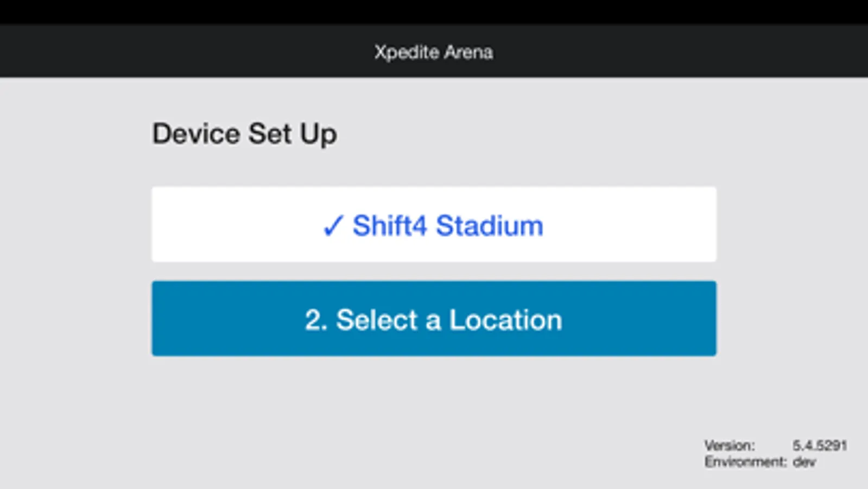Screen dimensions: 868x489
Task: Tap the word Location on blue button
Action: pos(505,320)
